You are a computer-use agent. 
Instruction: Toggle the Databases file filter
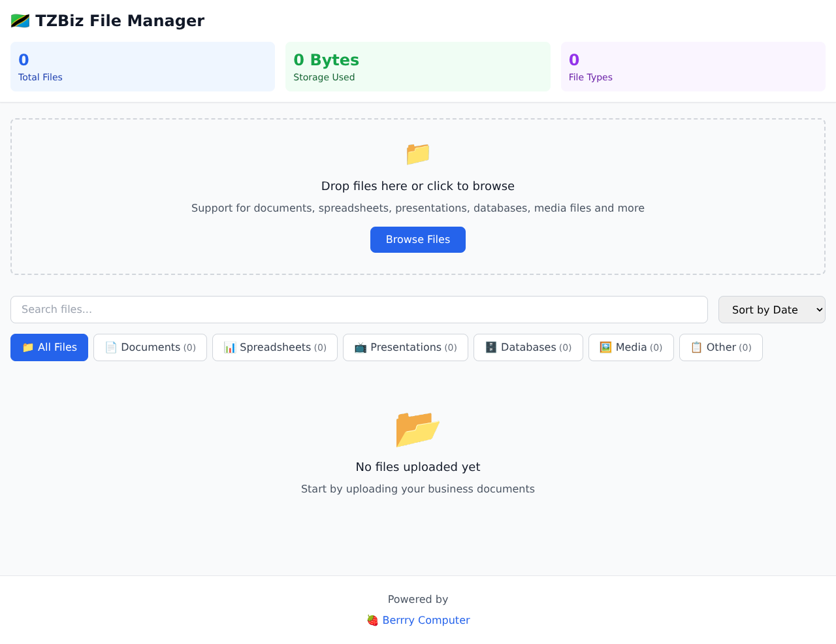point(528,347)
